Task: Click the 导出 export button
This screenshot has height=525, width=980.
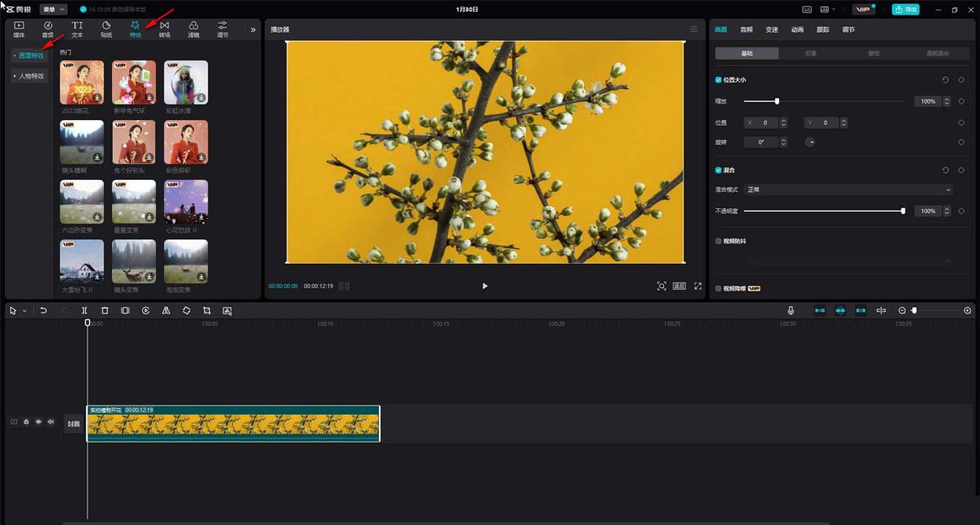Action: click(x=905, y=9)
